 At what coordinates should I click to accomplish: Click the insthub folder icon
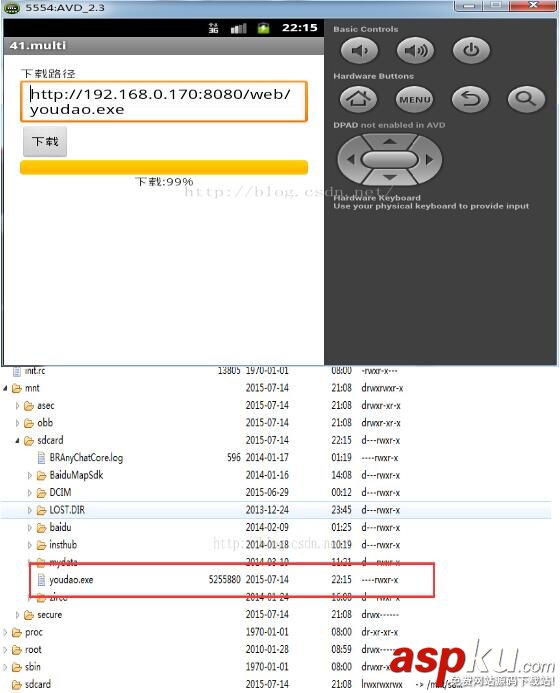42,545
